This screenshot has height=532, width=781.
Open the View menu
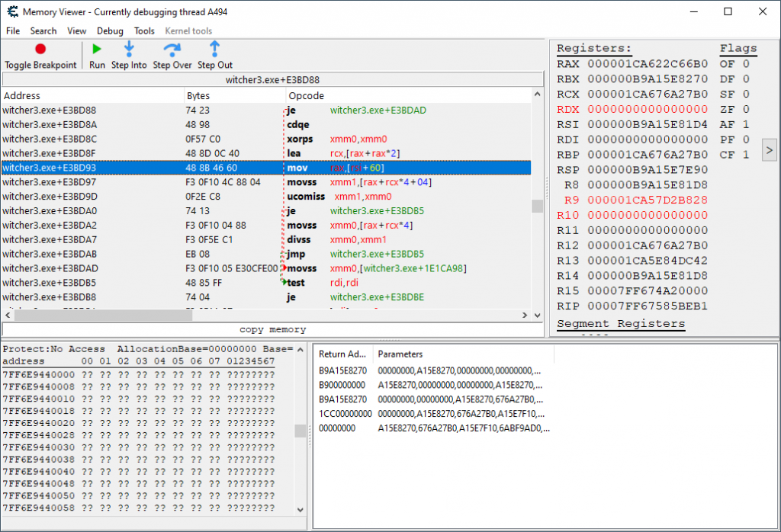coord(76,31)
